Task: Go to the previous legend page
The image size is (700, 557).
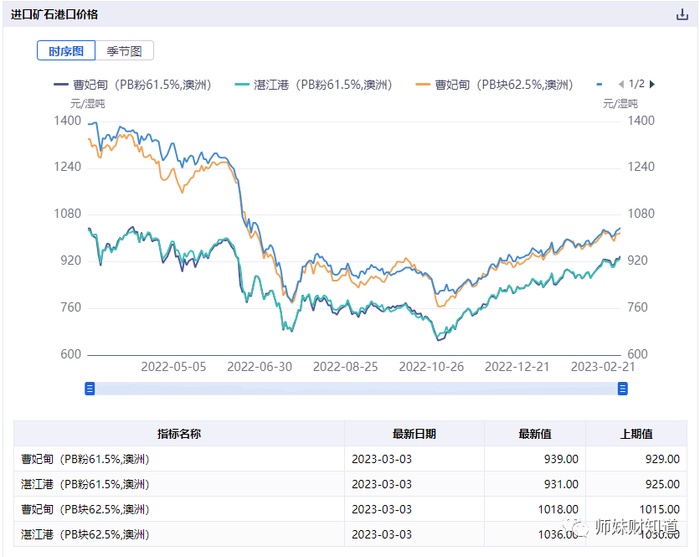Action: point(620,84)
